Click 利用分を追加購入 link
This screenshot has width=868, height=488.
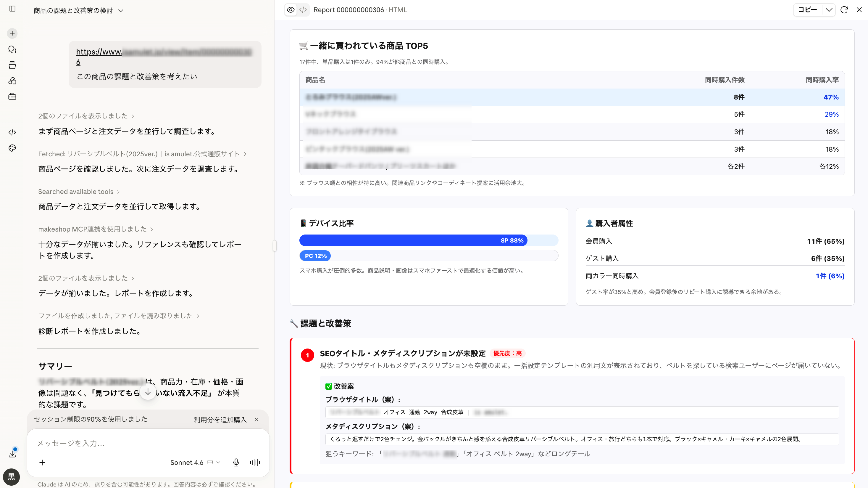220,420
